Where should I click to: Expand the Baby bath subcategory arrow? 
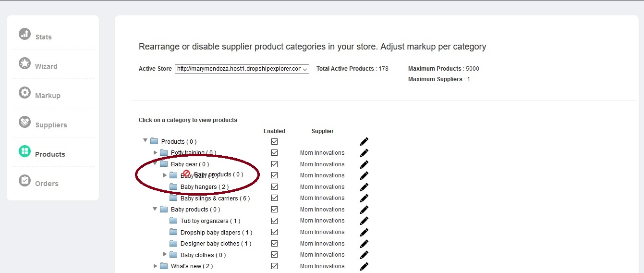165,175
